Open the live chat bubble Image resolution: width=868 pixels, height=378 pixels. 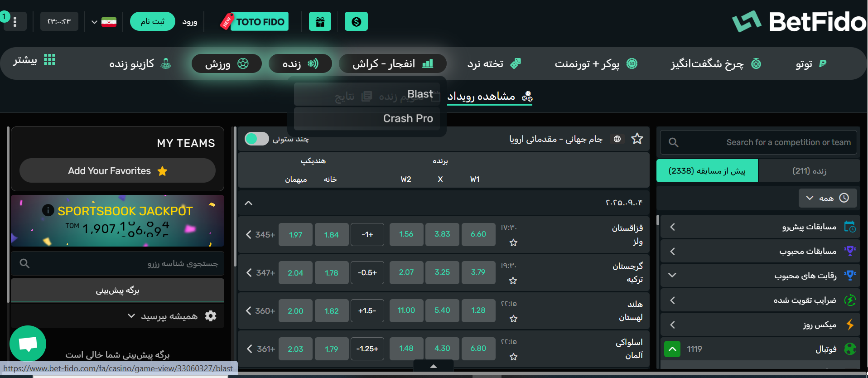click(x=28, y=344)
